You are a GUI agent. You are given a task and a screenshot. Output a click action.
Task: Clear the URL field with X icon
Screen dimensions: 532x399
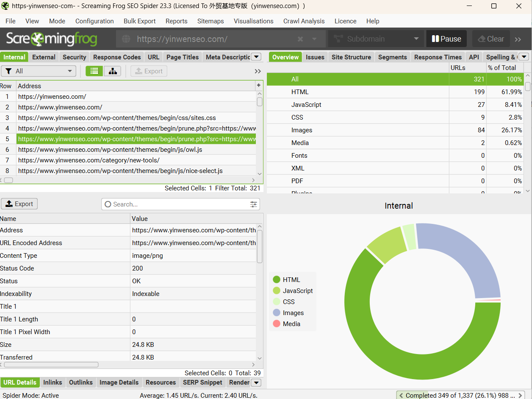tap(300, 39)
